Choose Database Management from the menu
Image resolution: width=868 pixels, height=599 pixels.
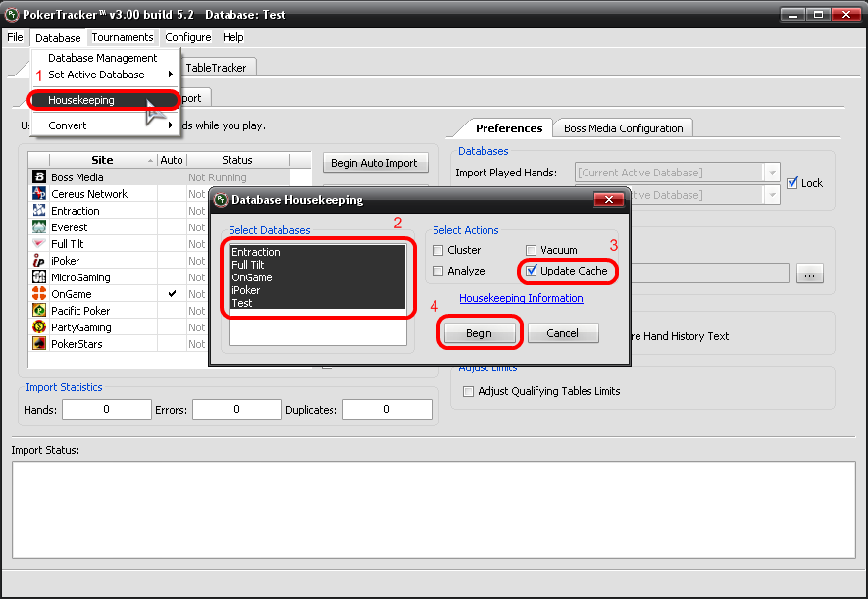pos(102,58)
